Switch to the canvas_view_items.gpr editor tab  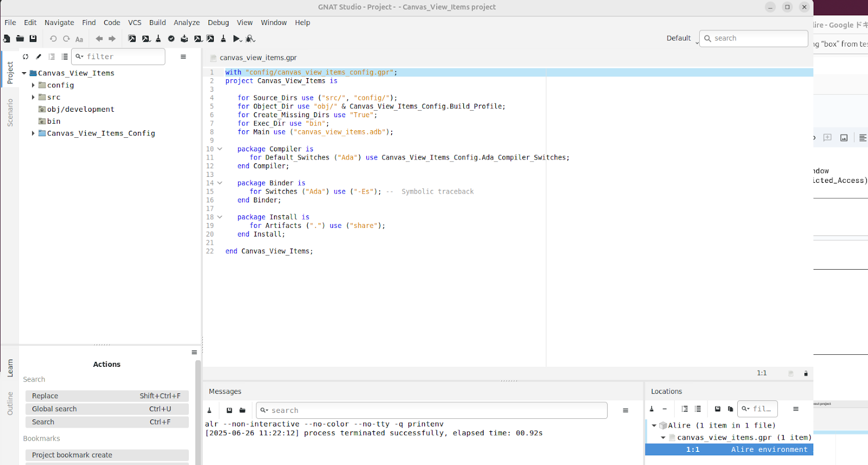point(253,58)
